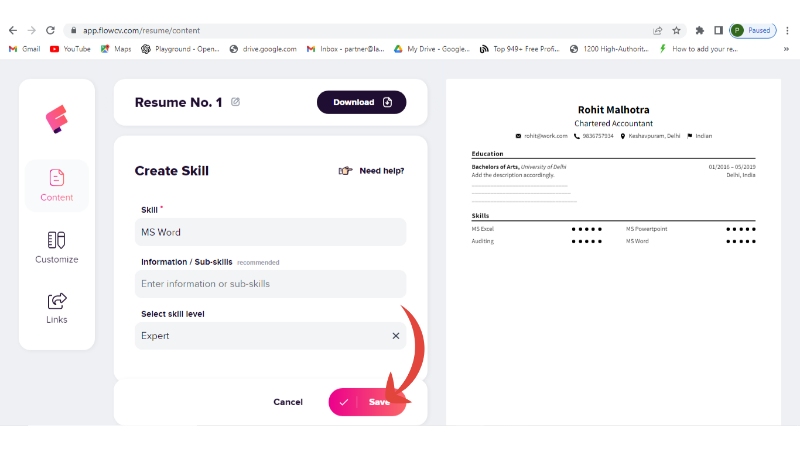Open the YouTube bookmark
800x449 pixels.
[70, 49]
